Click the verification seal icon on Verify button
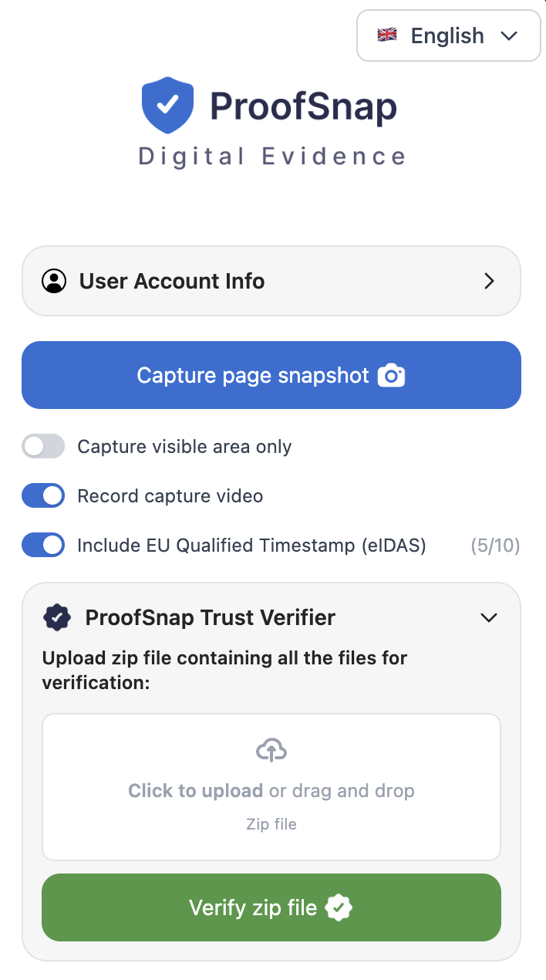This screenshot has height=980, width=546. [339, 907]
